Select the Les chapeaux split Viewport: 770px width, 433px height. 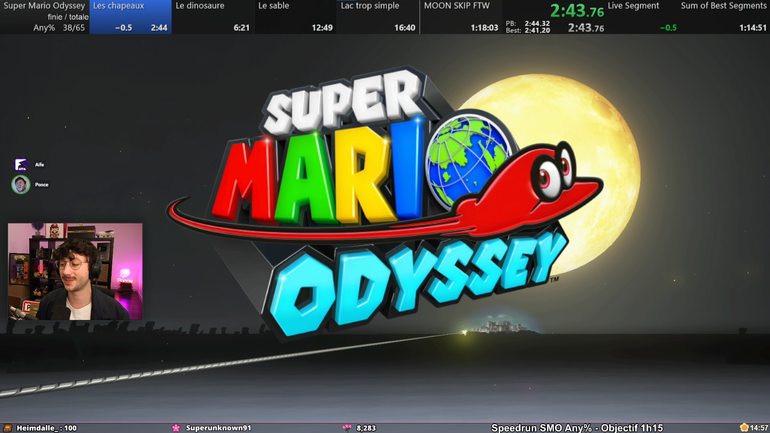(x=130, y=17)
